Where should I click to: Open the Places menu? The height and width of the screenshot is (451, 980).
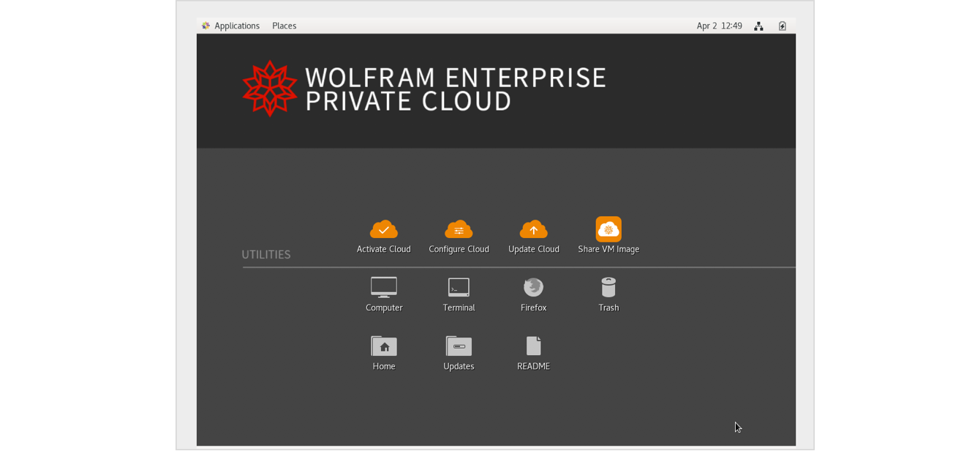pos(284,26)
